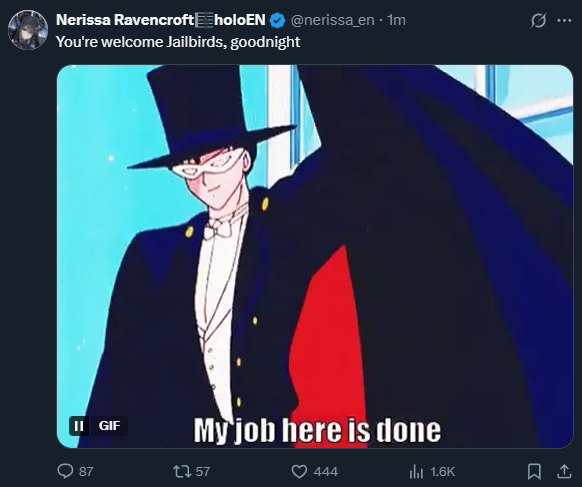Viewport: 582px width, 487px height.
Task: Click the 1.6K views count
Action: (442, 471)
